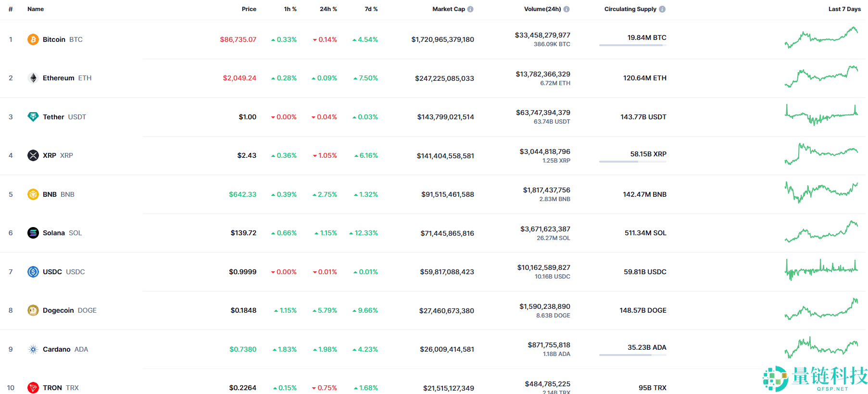
Task: Click the Market Cap info icon
Action: (x=470, y=9)
